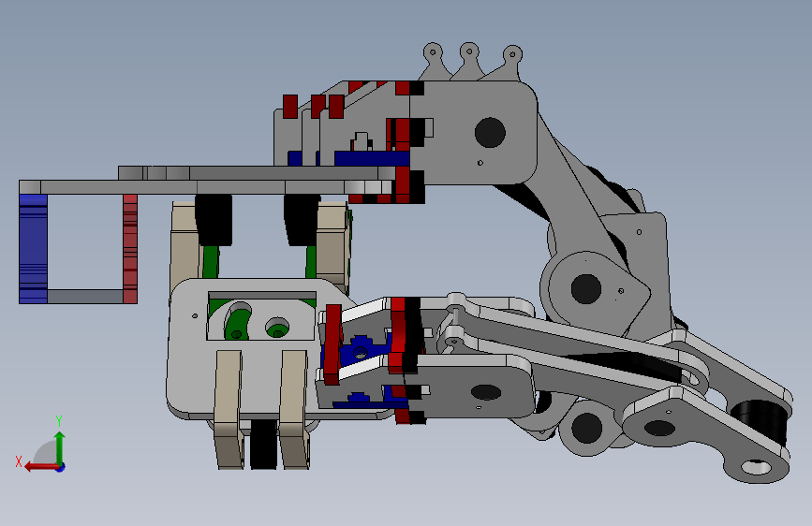
Task: Select the large black hole in the upper gray plate
Action: pyautogui.click(x=490, y=132)
